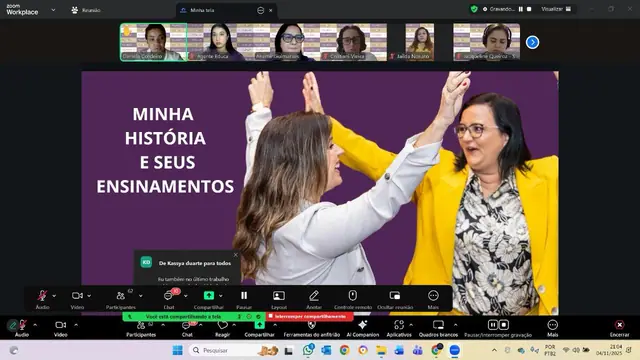640x360 pixels.
Task: Select Cristiani Vieira video thumbnail
Action: tap(353, 42)
